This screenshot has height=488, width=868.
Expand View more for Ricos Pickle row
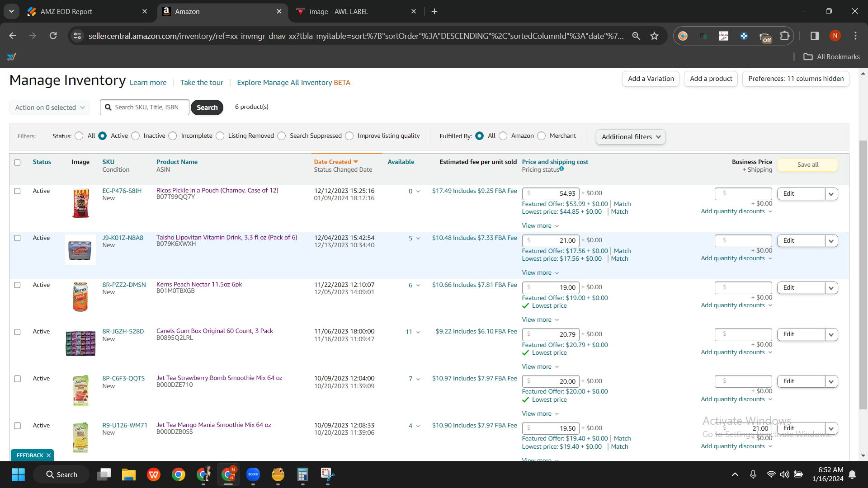(541, 226)
